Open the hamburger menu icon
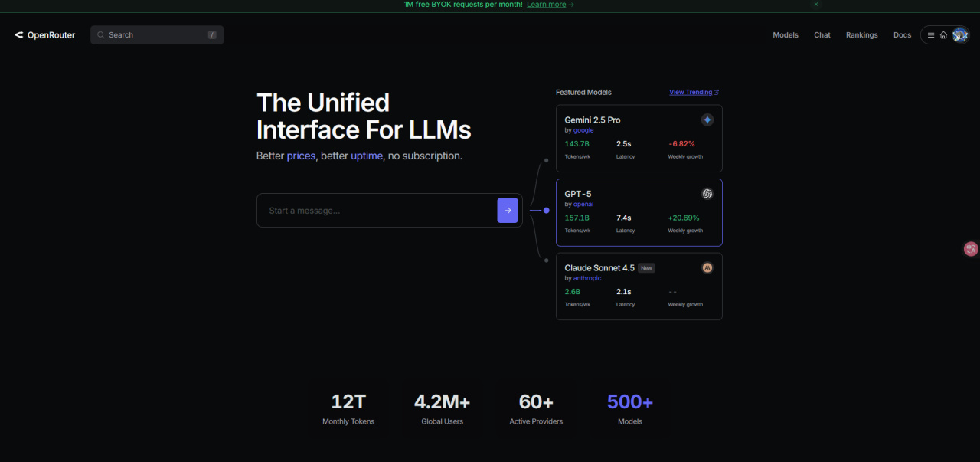 (931, 35)
